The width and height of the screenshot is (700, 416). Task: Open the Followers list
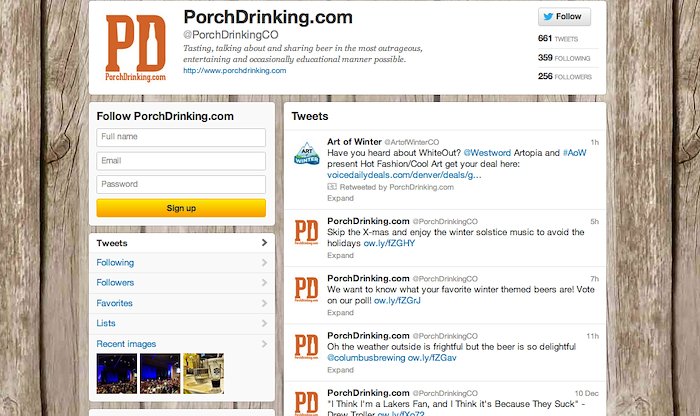pyautogui.click(x=182, y=283)
